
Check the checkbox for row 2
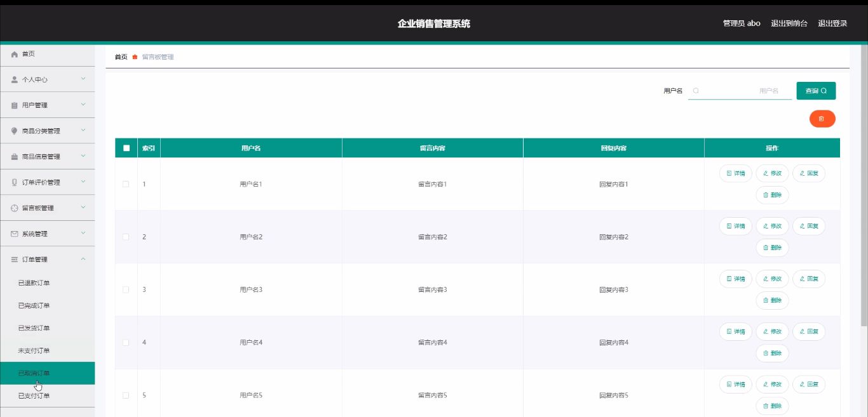coord(126,237)
